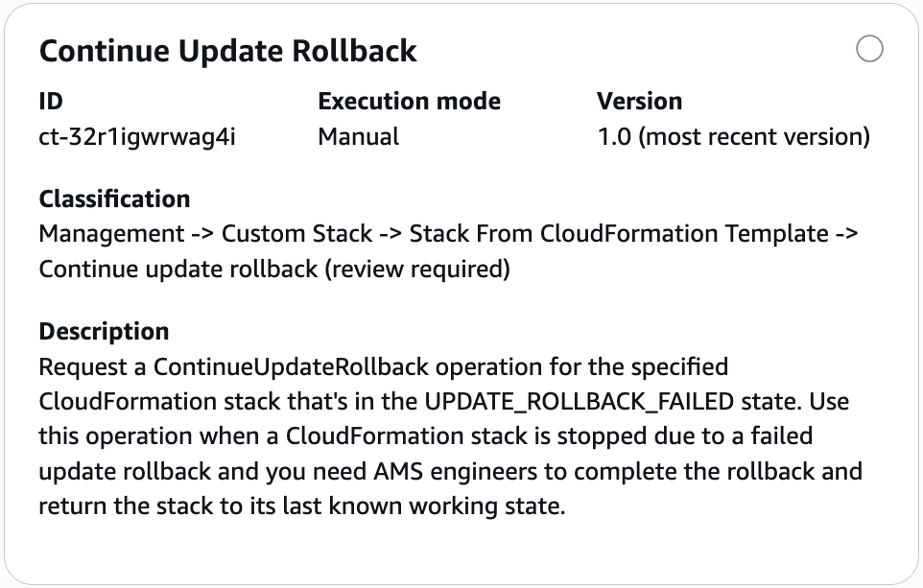Click the "Version" heading

tap(639, 101)
